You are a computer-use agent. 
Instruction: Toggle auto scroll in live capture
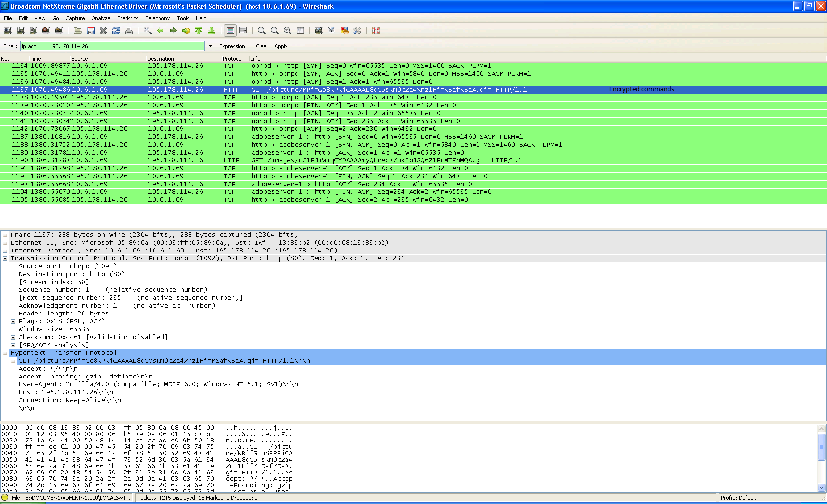click(x=243, y=31)
